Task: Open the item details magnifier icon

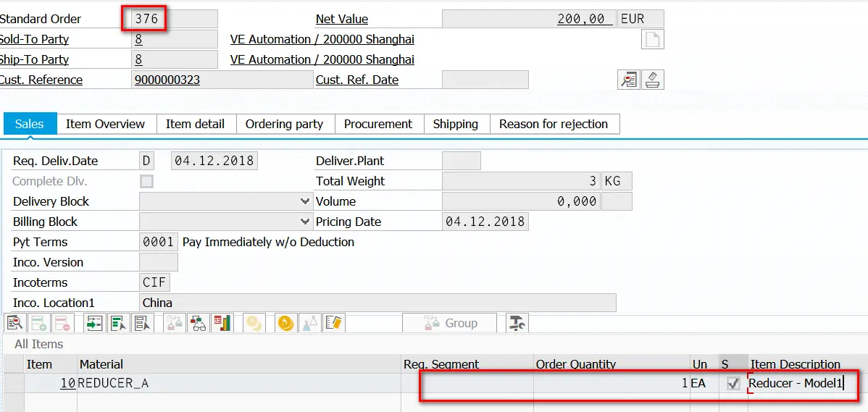Action: (15, 322)
